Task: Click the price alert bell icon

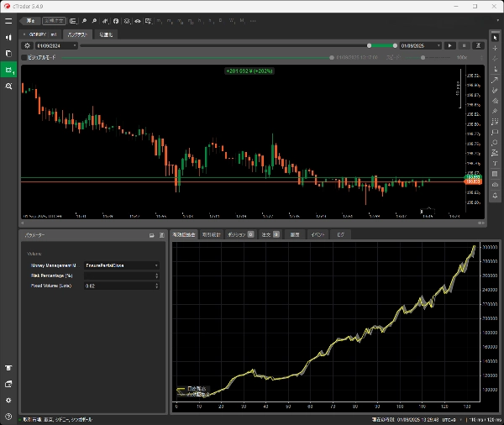Action: 495,195
